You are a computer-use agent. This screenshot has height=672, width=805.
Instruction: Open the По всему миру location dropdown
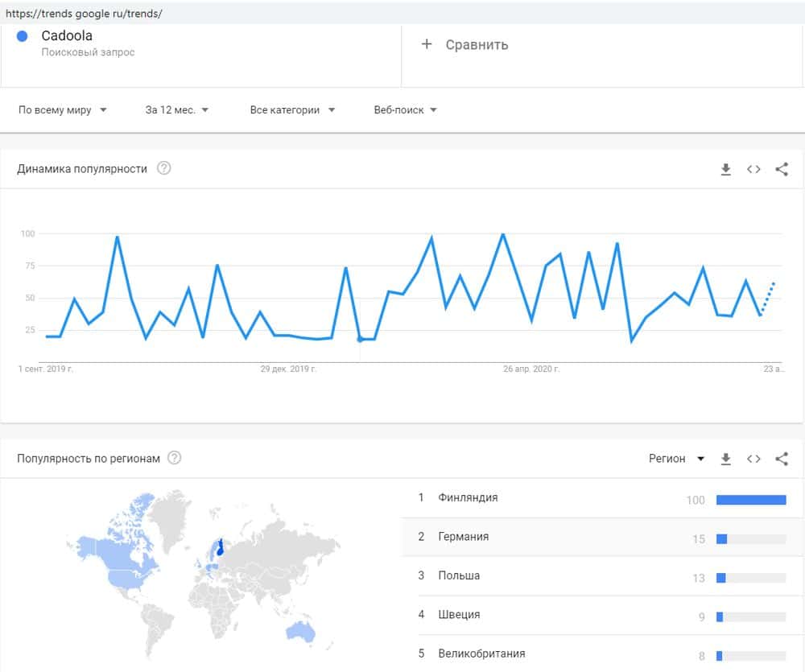coord(63,110)
